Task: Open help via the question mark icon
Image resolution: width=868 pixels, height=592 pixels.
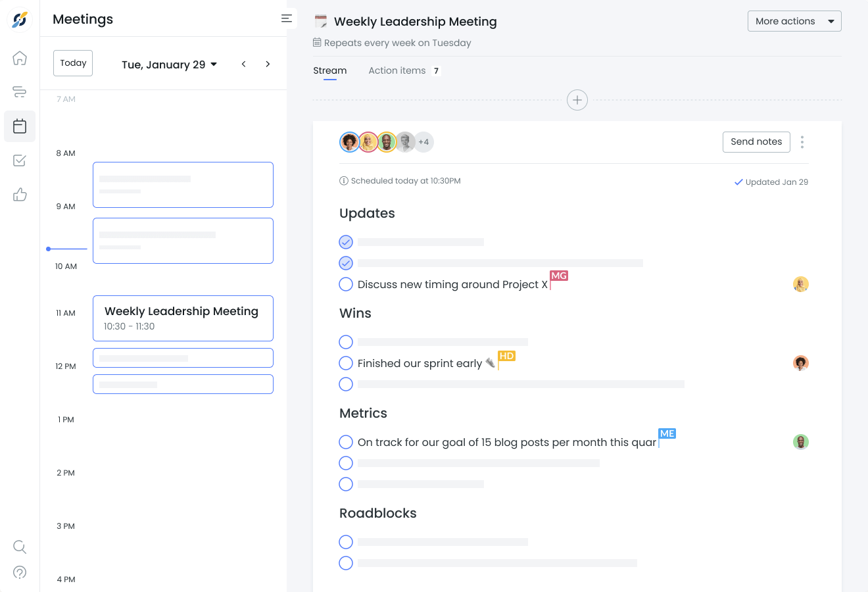Action: coord(20,572)
